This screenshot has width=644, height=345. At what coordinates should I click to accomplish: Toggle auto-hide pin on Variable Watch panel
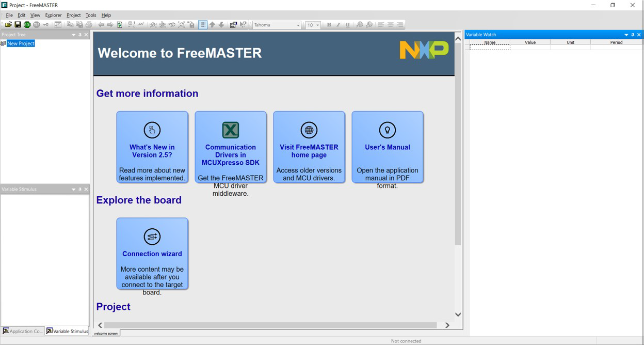[633, 35]
